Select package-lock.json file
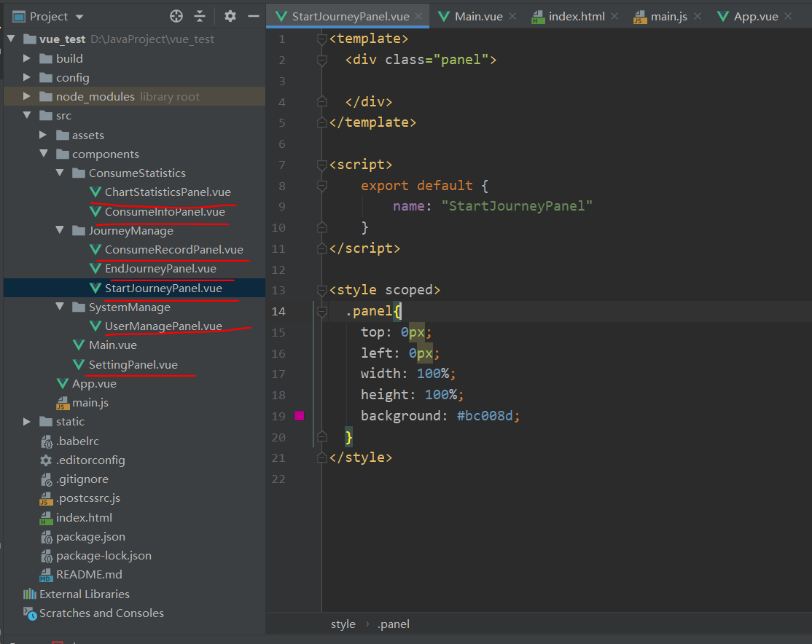 coord(104,556)
